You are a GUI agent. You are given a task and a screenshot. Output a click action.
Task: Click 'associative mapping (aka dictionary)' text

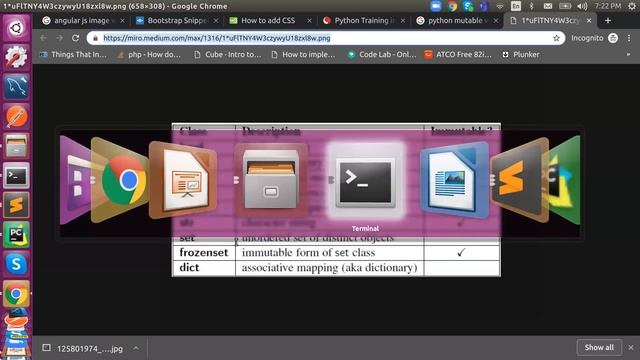(329, 268)
